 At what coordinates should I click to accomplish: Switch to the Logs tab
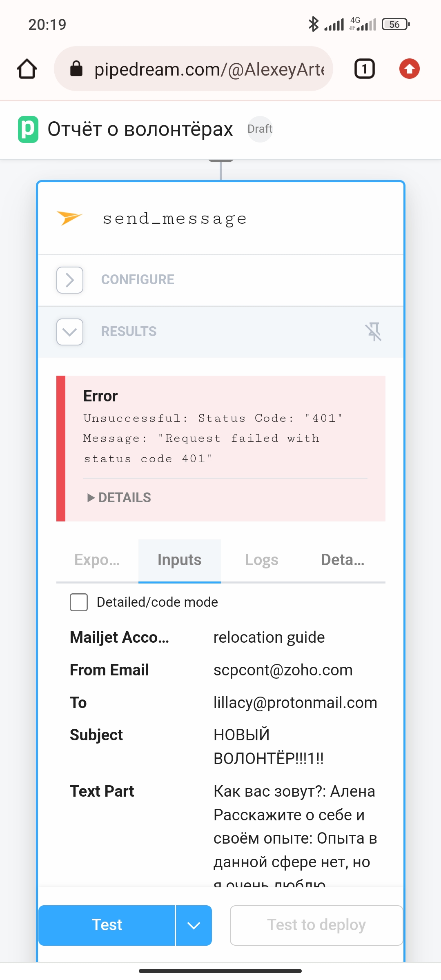(x=262, y=560)
